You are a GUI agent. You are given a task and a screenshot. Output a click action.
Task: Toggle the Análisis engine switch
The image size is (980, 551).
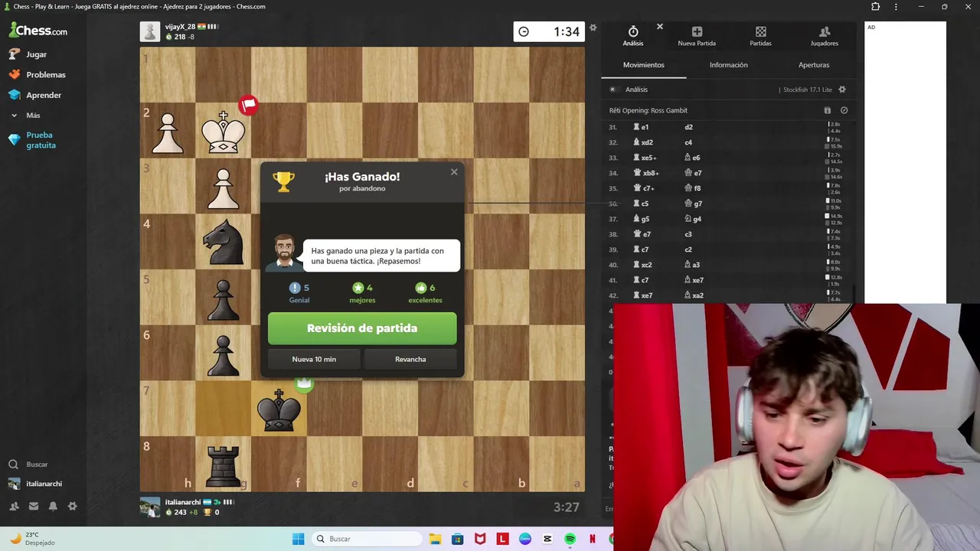pyautogui.click(x=612, y=90)
